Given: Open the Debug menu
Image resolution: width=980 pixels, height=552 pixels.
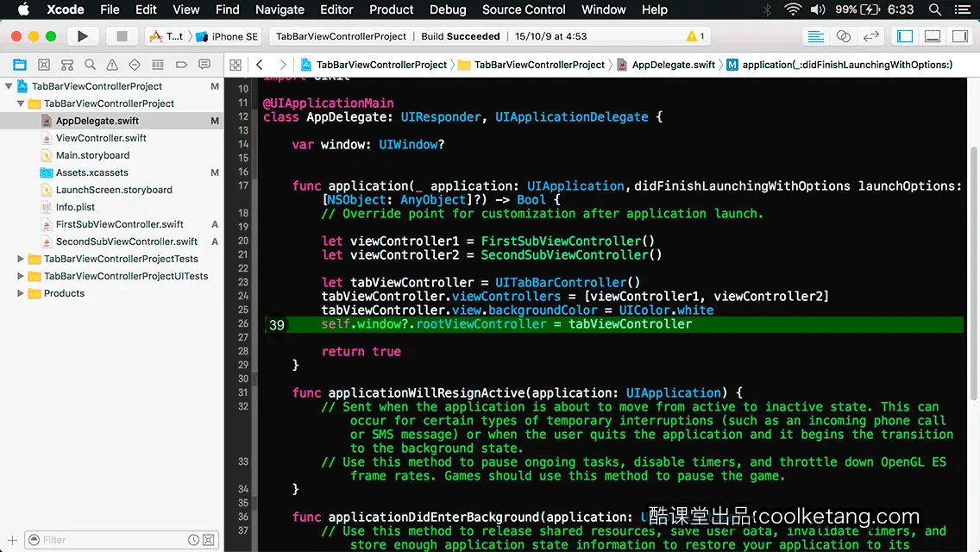Looking at the screenshot, I should 448,9.
